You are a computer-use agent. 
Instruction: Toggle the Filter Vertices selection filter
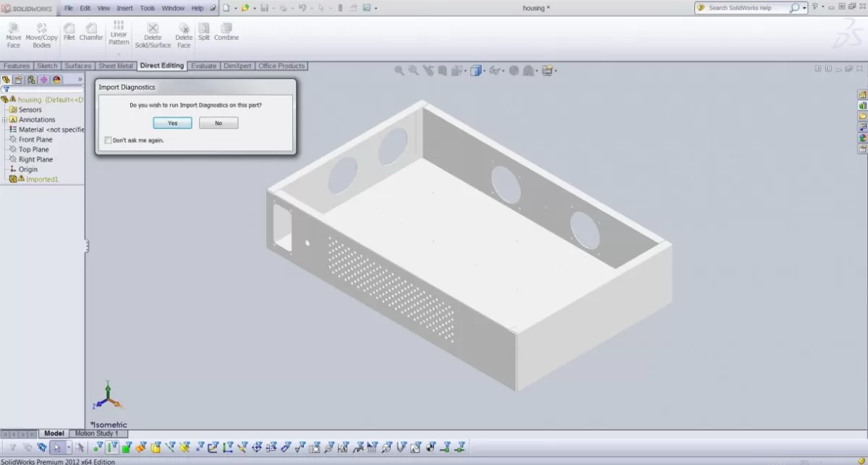point(98,448)
